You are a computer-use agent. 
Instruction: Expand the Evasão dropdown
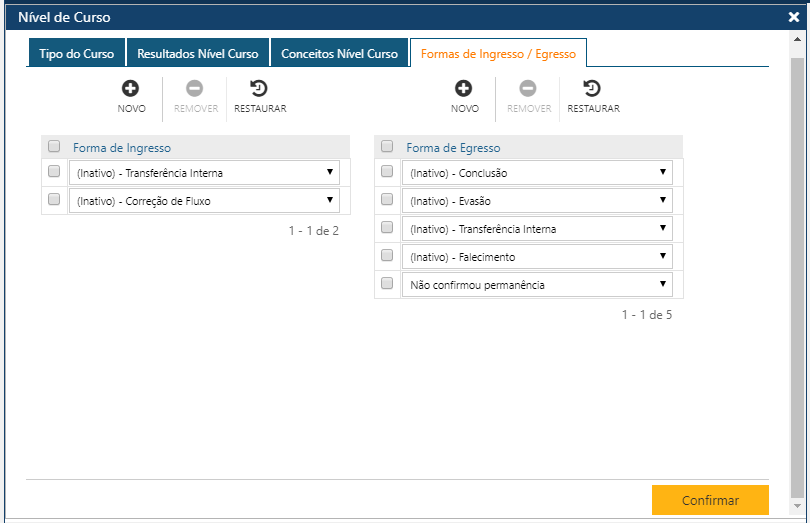pyautogui.click(x=537, y=201)
